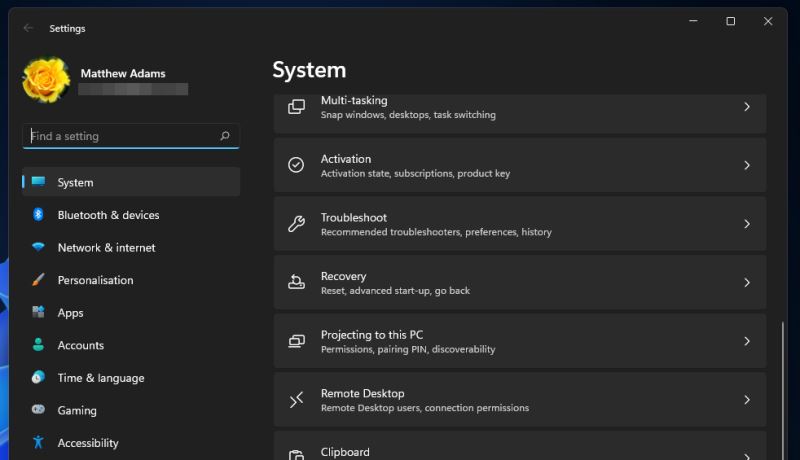800x460 pixels.
Task: Click the Remote Desktop icon
Action: coord(296,400)
